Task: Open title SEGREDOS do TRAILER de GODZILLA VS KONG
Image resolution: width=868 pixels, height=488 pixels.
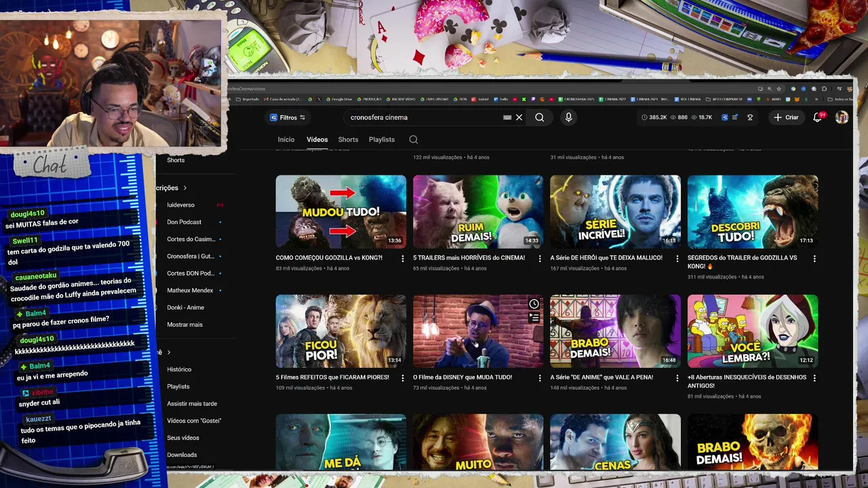Action: coord(743,262)
